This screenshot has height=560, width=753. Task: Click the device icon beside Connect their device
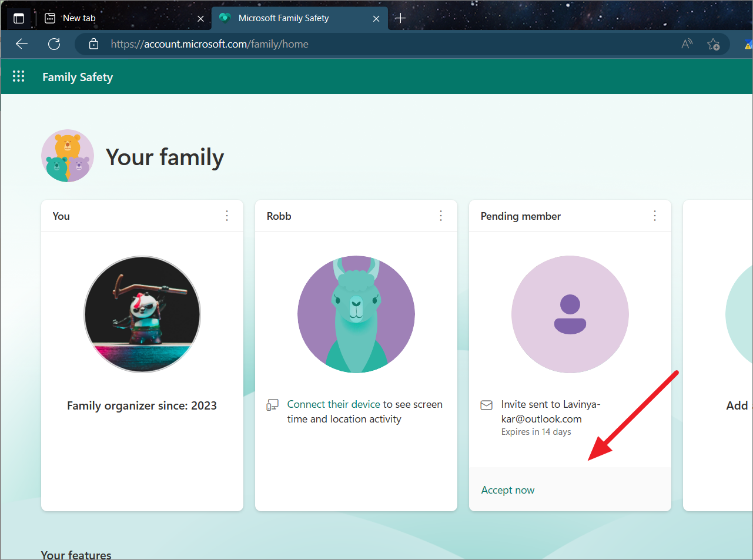point(272,405)
